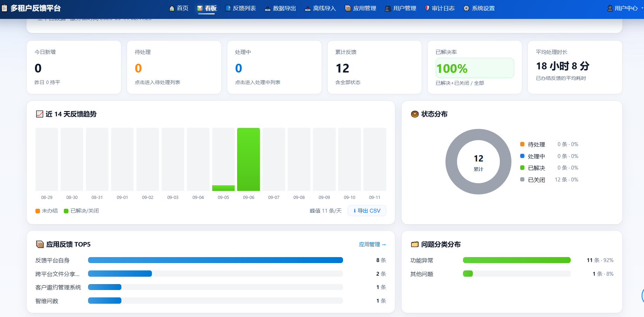Click the box icon for 应用管理
The width and height of the screenshot is (644, 317).
coord(348,8)
